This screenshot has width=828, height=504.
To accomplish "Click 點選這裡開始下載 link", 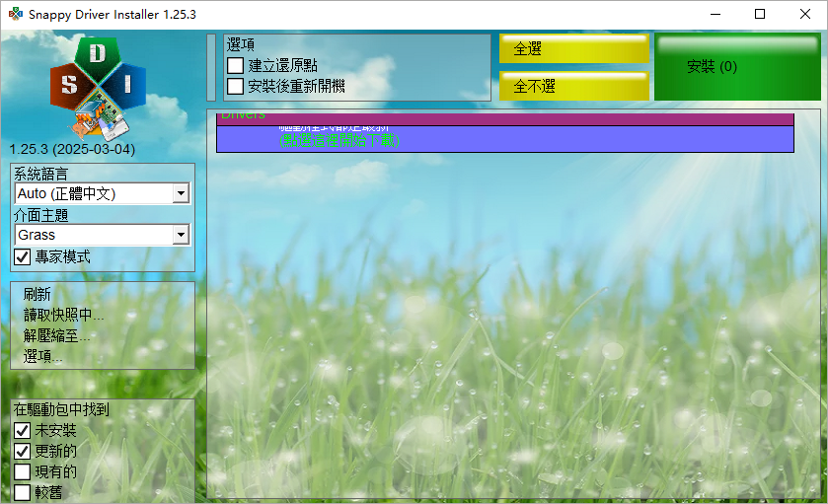I will (339, 141).
